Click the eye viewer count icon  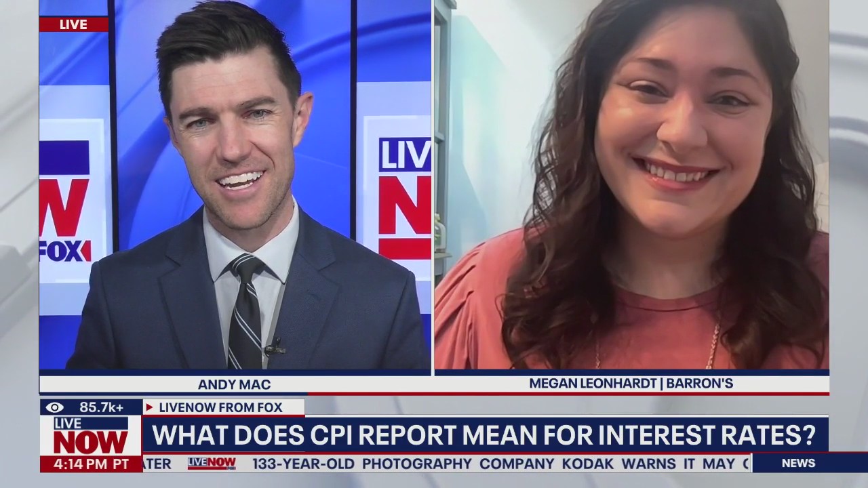(x=54, y=407)
